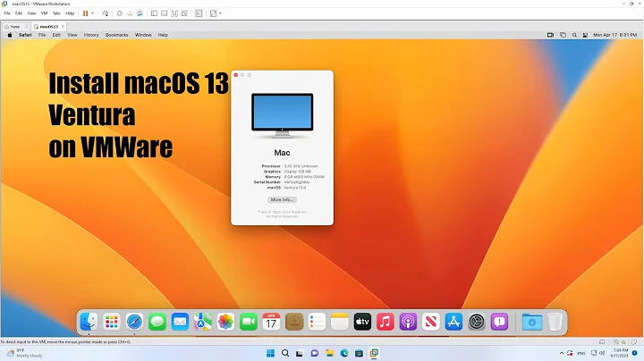Open the Messages app in dock

157,322
